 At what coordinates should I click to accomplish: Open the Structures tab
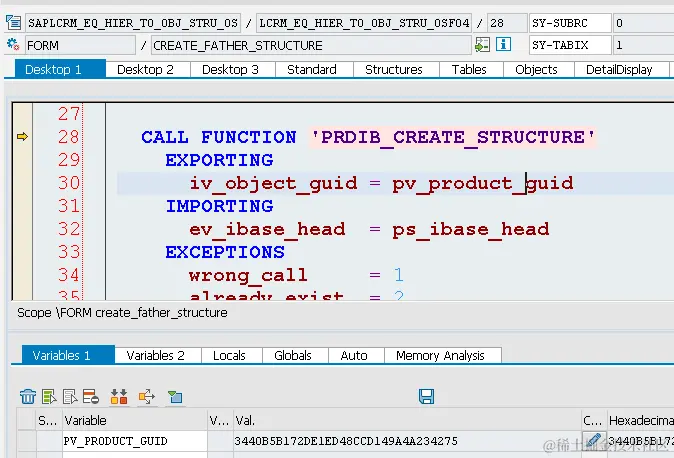394,69
